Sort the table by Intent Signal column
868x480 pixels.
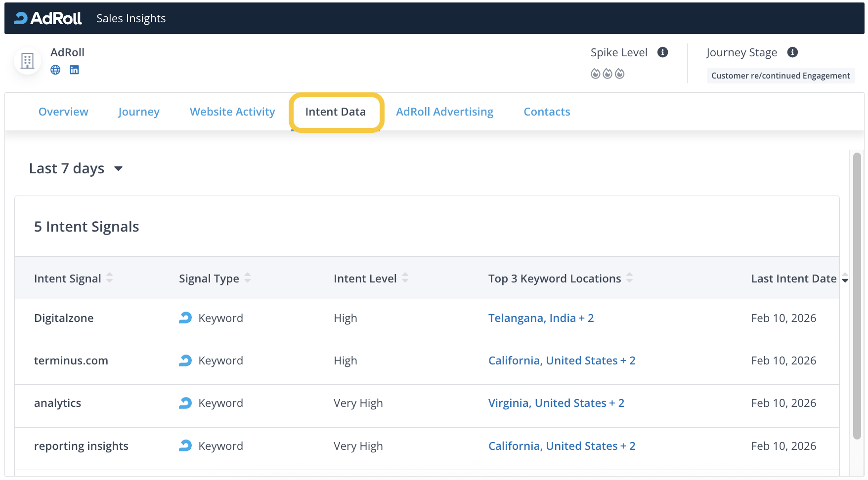click(x=109, y=278)
